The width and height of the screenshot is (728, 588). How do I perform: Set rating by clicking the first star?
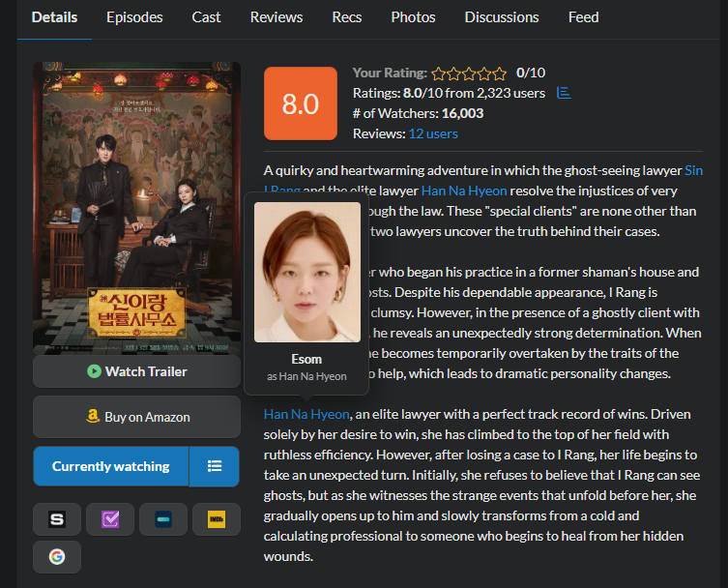[438, 73]
